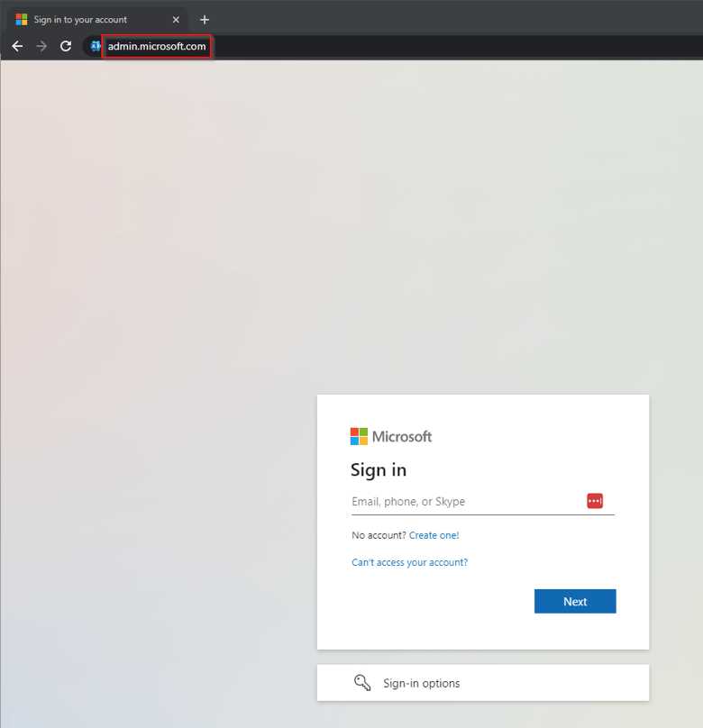This screenshot has width=703, height=728.
Task: Click the key icon next to Sign-in options
Action: [362, 683]
